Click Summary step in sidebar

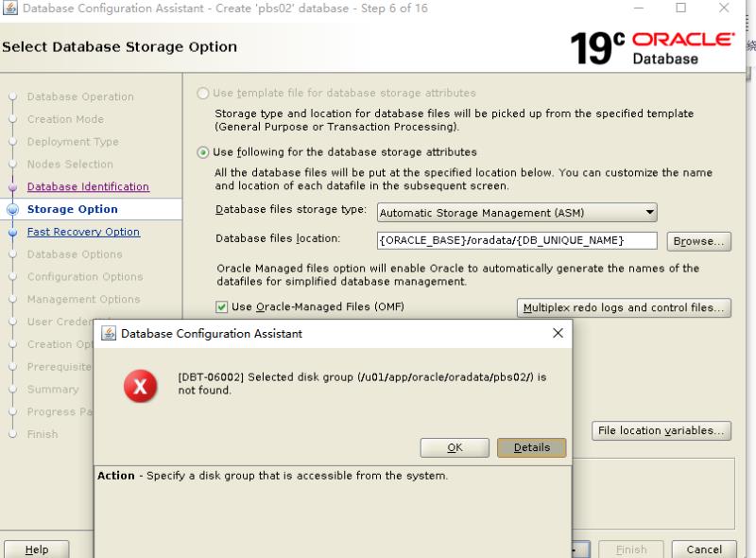(53, 389)
